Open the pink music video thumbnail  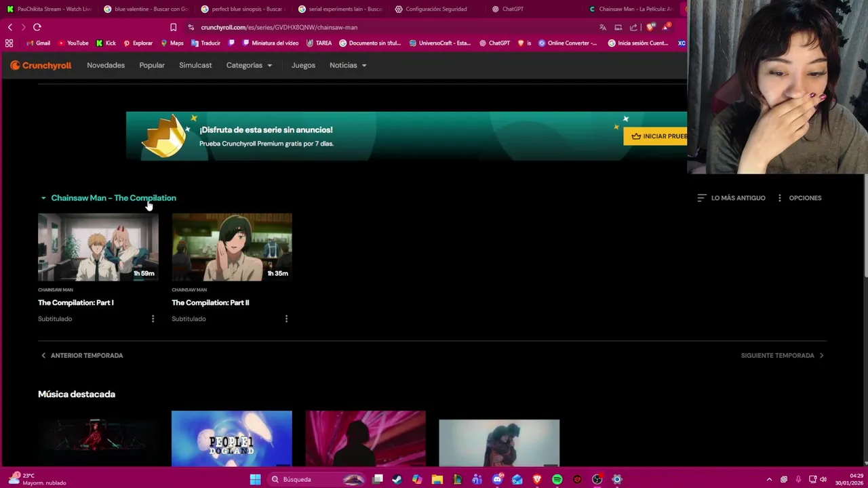366,439
